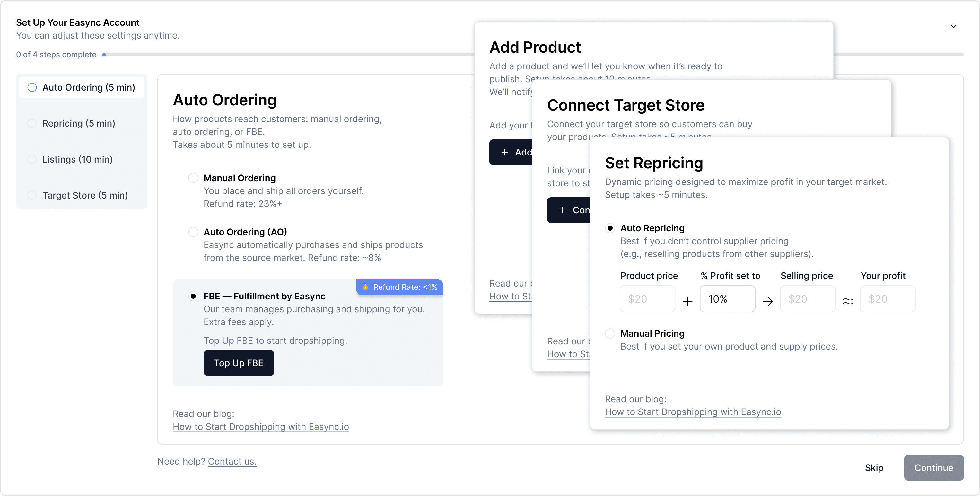Open the Repricing (5 min) step

[x=79, y=123]
